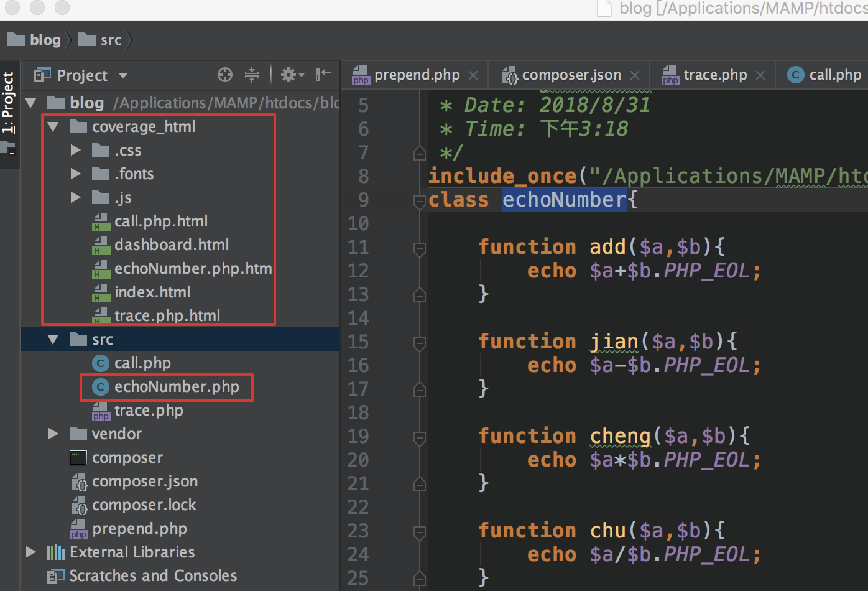868x591 pixels.
Task: Click the include_once statement on line 8
Action: coord(502,177)
